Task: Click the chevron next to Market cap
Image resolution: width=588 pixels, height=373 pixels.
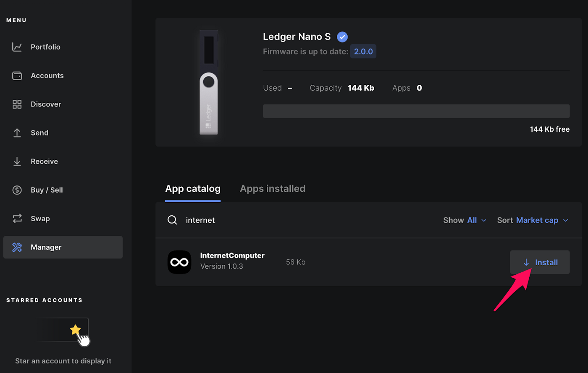Action: (x=565, y=221)
